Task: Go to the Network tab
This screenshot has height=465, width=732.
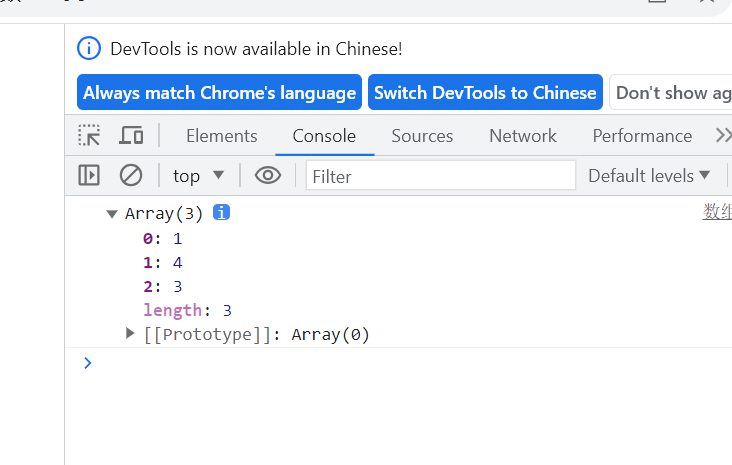Action: [x=523, y=136]
